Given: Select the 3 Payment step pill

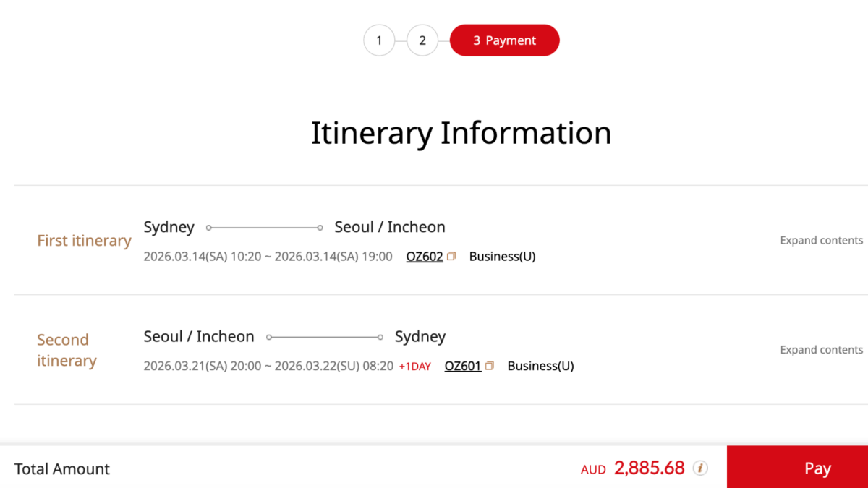Looking at the screenshot, I should pyautogui.click(x=504, y=40).
